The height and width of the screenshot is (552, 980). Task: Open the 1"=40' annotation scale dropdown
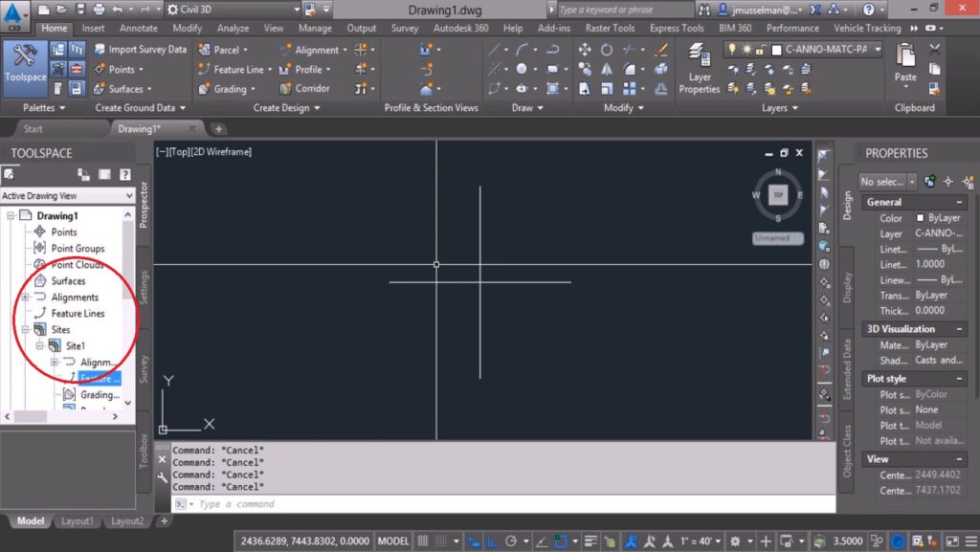tap(700, 541)
